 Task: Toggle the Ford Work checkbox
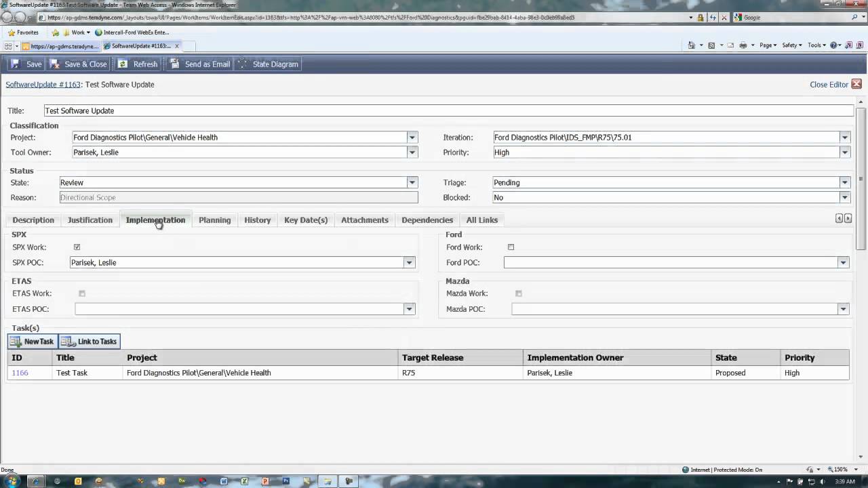coord(511,247)
